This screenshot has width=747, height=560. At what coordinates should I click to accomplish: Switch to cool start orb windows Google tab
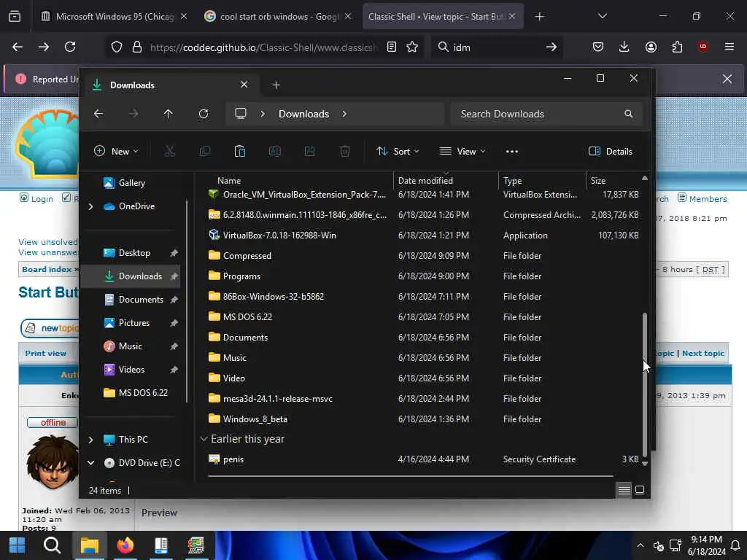(278, 17)
